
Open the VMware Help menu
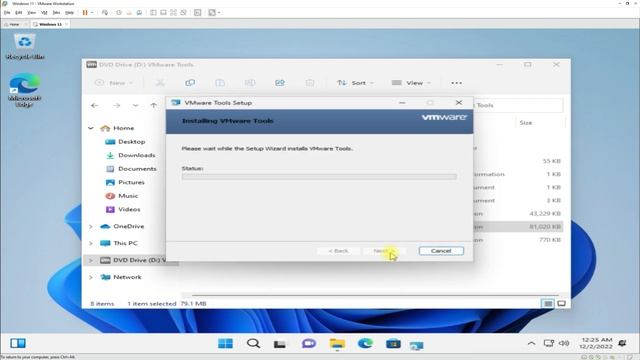pyautogui.click(x=69, y=13)
